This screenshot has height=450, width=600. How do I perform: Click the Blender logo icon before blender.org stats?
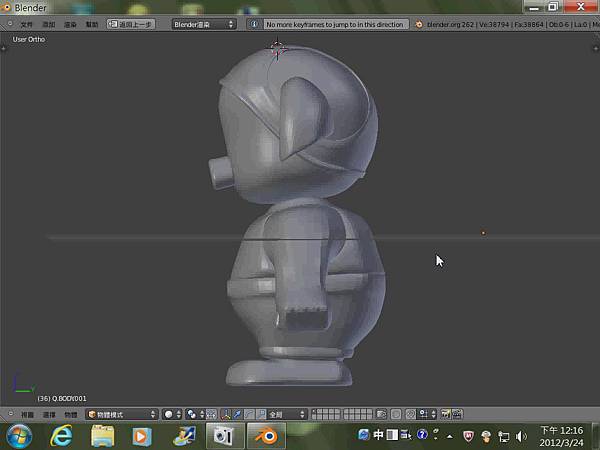419,24
